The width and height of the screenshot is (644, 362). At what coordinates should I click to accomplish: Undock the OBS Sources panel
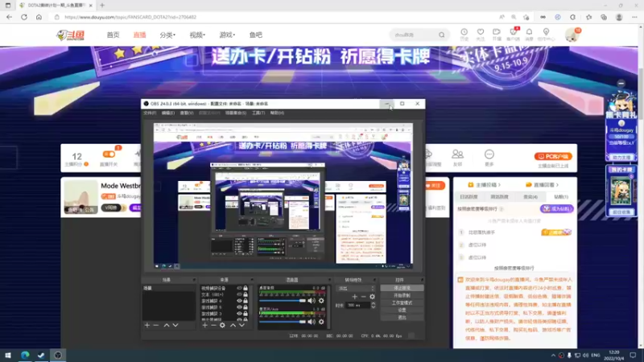[252, 280]
